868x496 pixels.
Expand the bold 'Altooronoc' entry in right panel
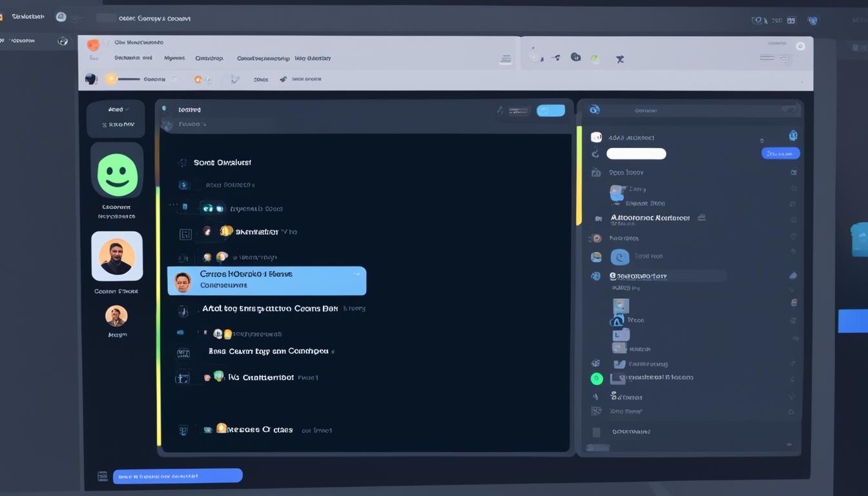(x=650, y=218)
